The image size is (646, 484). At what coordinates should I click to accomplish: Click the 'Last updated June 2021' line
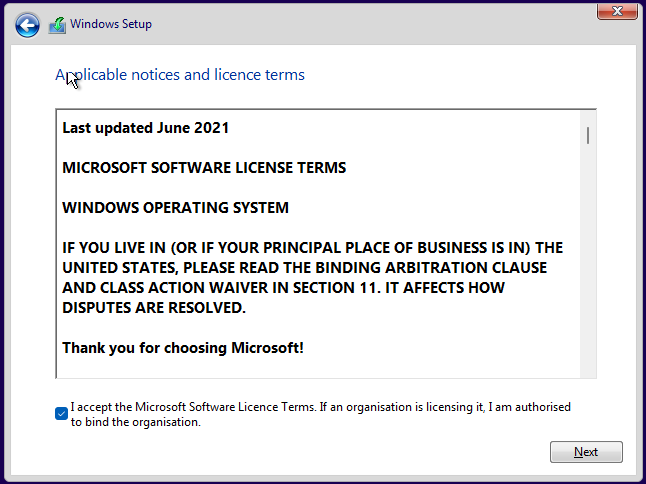click(x=145, y=128)
